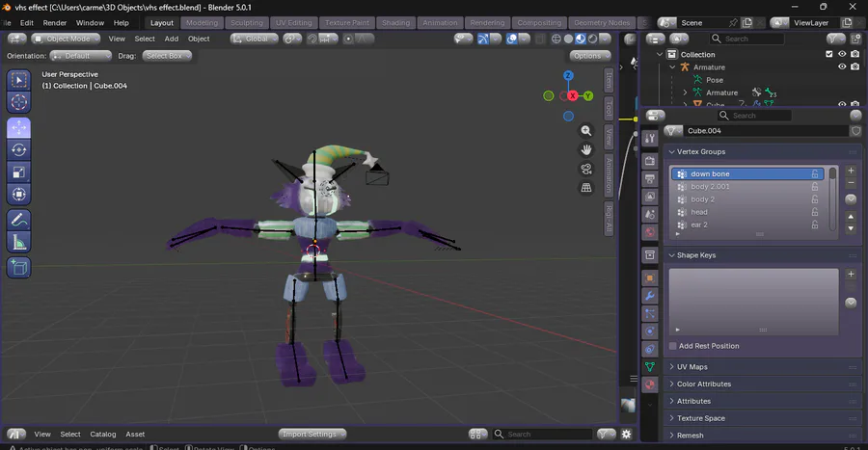Viewport: 868px width, 450px height.
Task: Open the Collection properties tab
Action: pyautogui.click(x=650, y=254)
